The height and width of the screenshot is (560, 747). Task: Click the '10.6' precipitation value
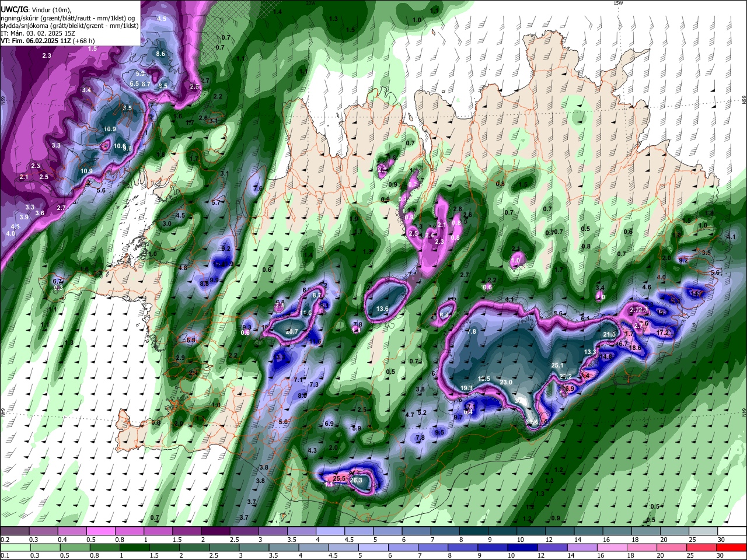[x=120, y=146]
